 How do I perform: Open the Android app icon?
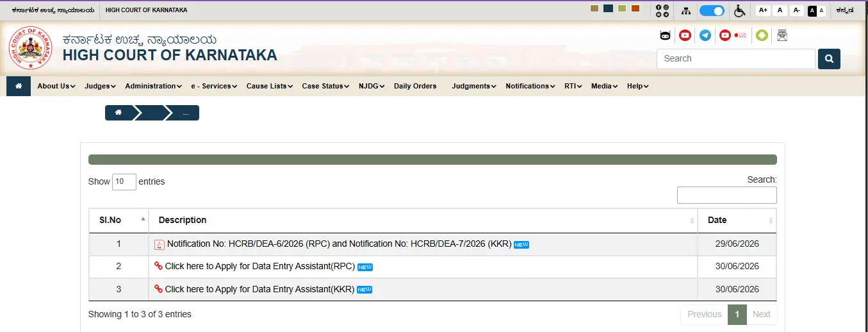point(762,35)
